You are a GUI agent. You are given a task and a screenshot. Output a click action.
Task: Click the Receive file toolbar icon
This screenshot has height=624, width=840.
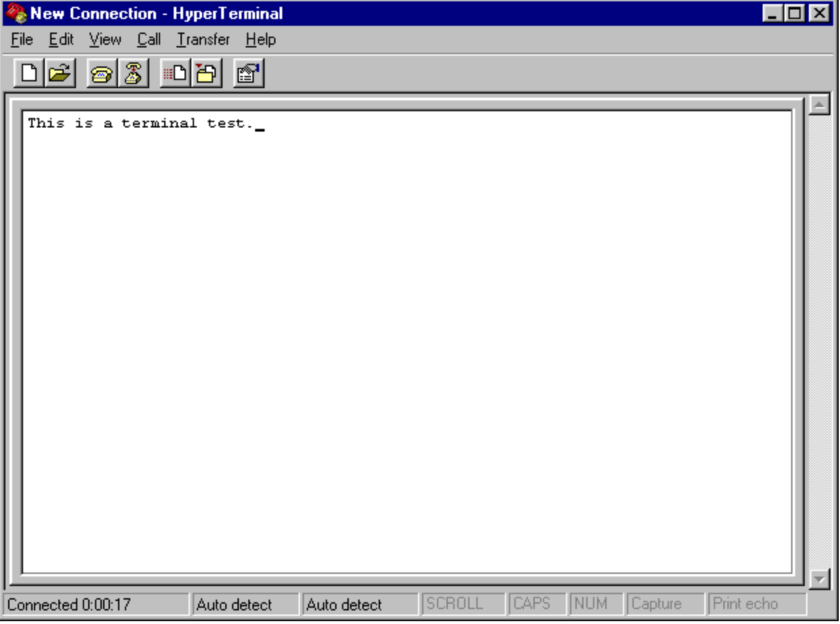[x=207, y=73]
